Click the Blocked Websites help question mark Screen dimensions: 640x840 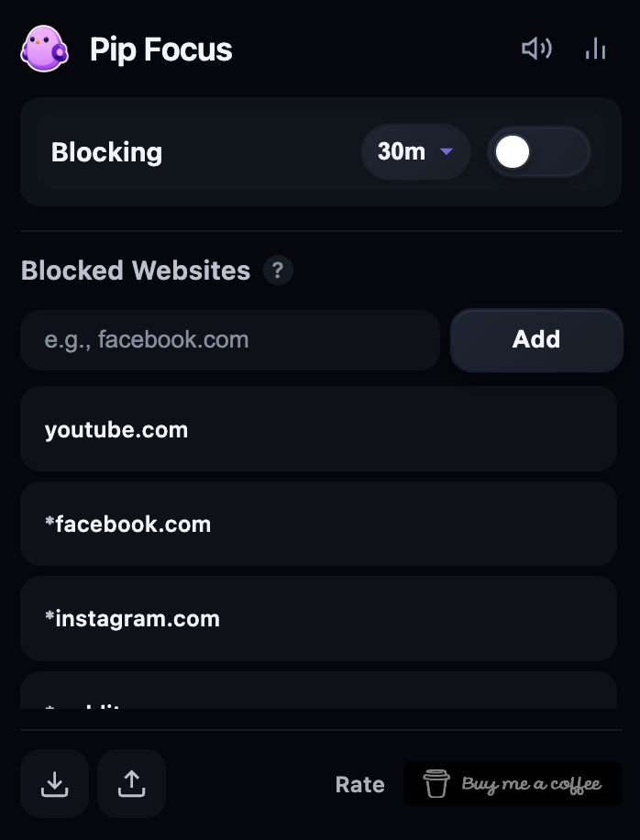(x=278, y=271)
